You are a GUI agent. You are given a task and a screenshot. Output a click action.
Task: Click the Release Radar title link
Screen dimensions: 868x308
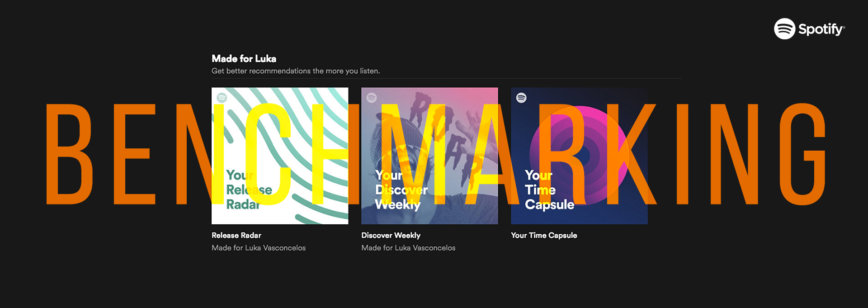[x=236, y=235]
